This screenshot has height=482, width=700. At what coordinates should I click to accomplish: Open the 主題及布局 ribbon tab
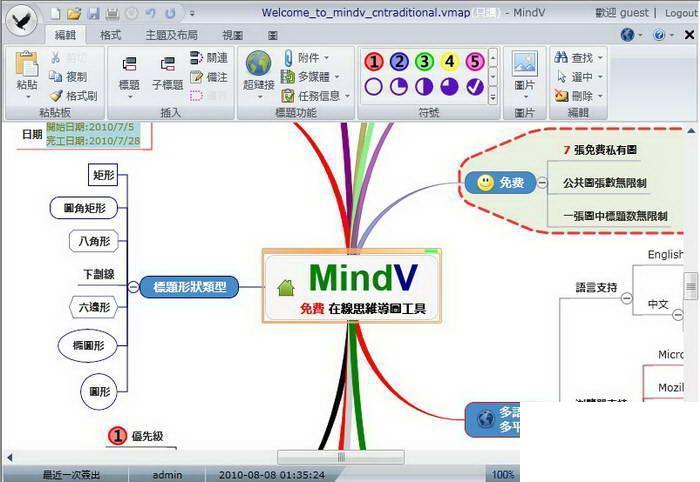(x=171, y=35)
